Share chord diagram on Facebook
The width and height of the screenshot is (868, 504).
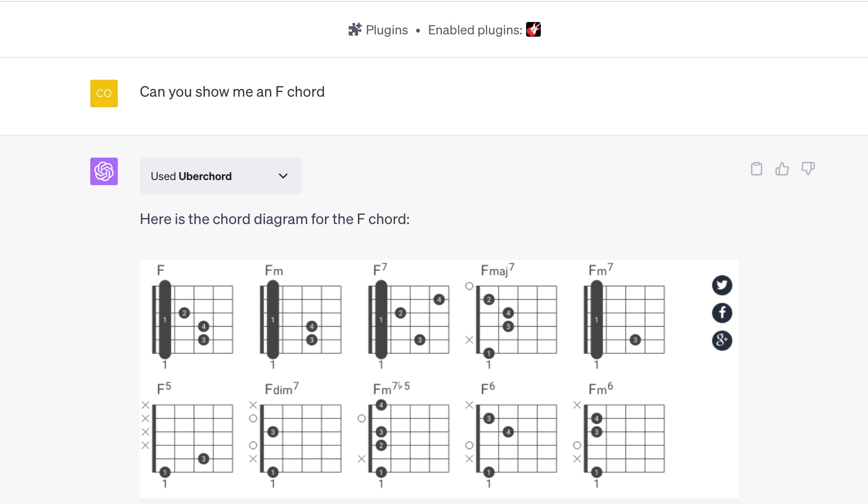pos(722,313)
